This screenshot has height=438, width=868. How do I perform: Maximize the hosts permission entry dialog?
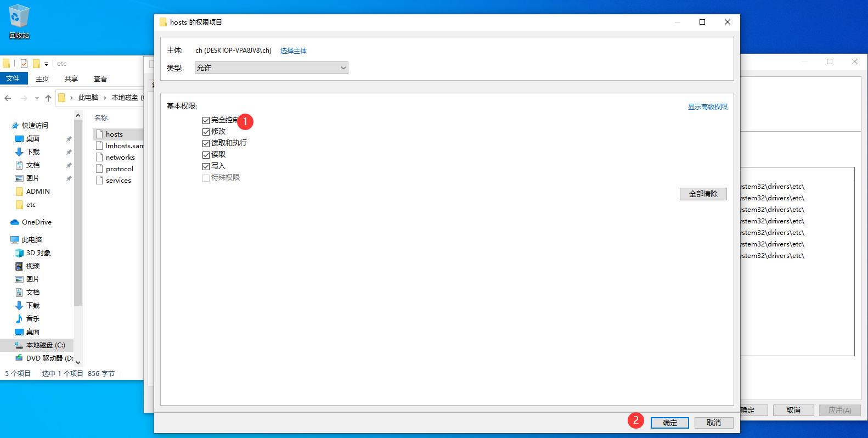[702, 22]
